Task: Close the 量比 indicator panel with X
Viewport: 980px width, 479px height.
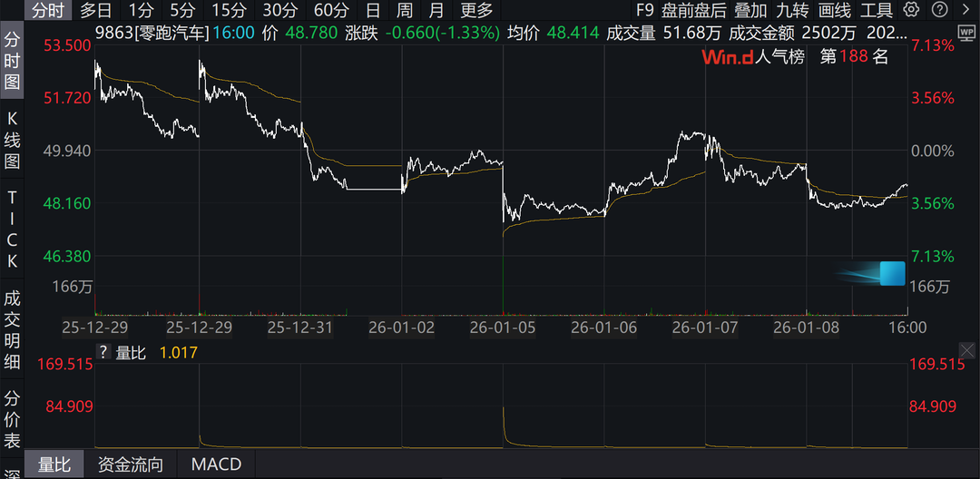Action: [x=966, y=350]
